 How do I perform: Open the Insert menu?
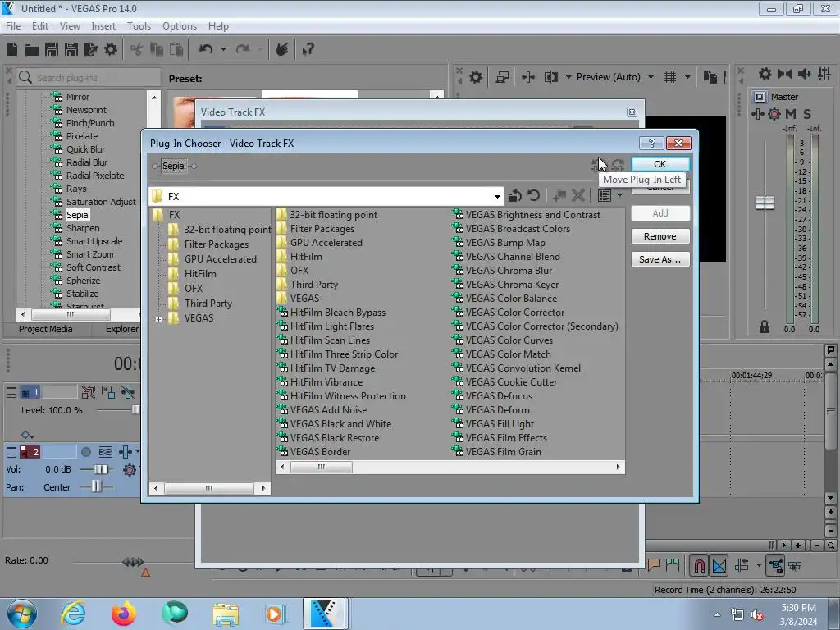tap(103, 25)
